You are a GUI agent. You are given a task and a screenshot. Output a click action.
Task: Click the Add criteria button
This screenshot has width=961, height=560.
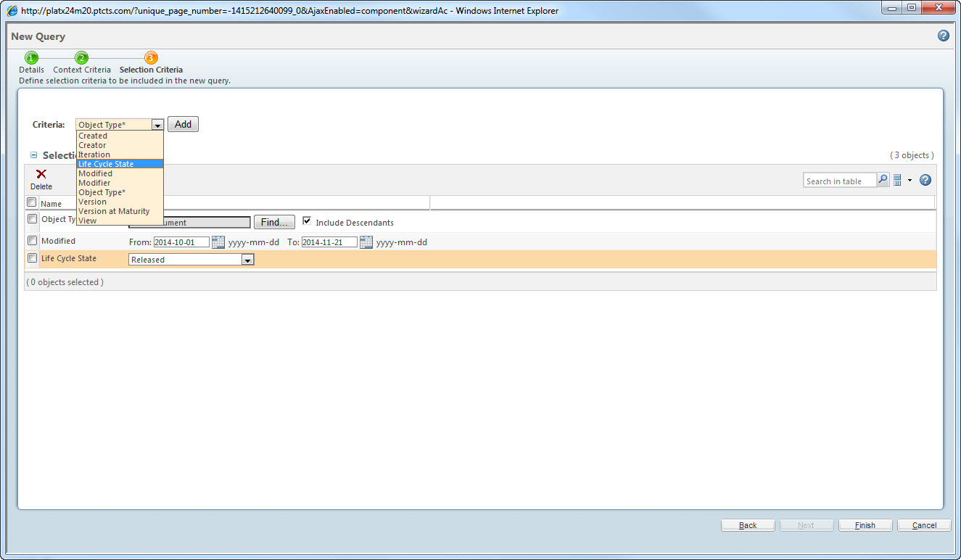(x=183, y=124)
